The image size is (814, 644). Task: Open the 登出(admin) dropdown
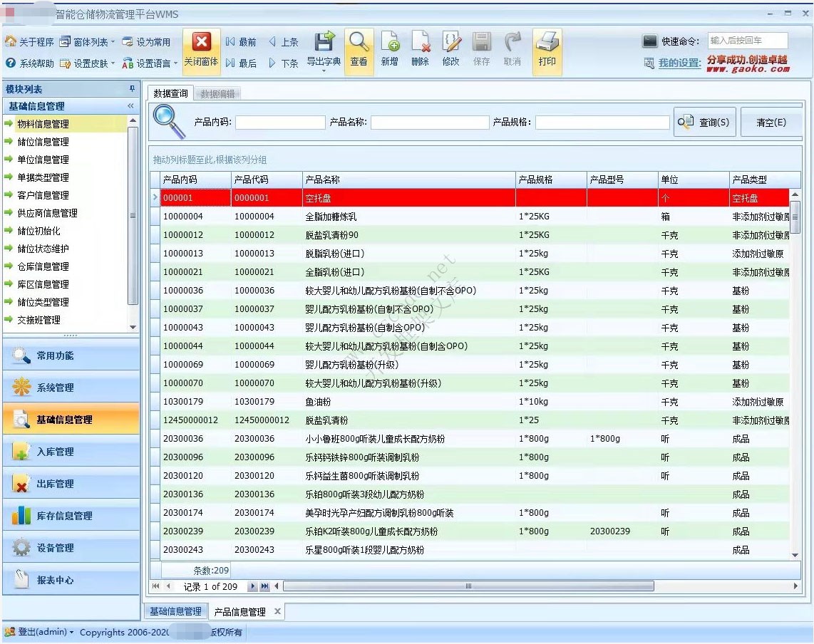tap(39, 632)
